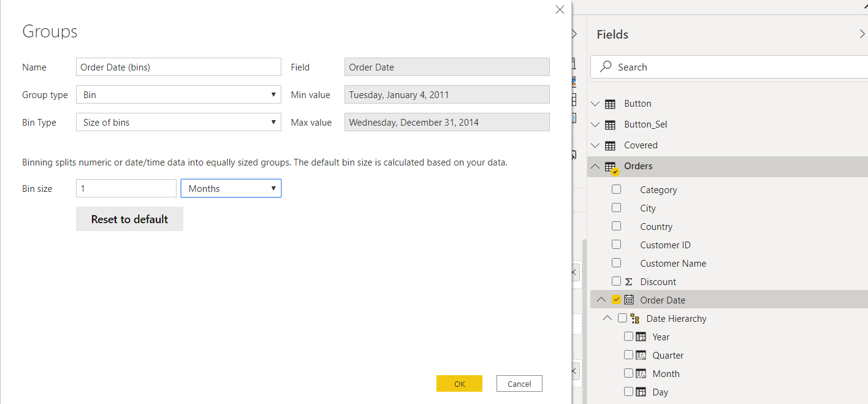The width and height of the screenshot is (868, 404).
Task: Check the Discount field checkbox
Action: pyautogui.click(x=616, y=281)
